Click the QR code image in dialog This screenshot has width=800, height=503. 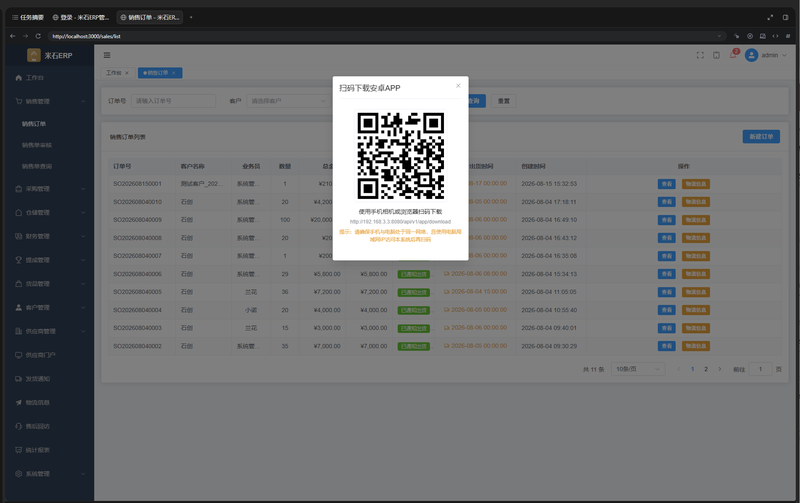(401, 156)
